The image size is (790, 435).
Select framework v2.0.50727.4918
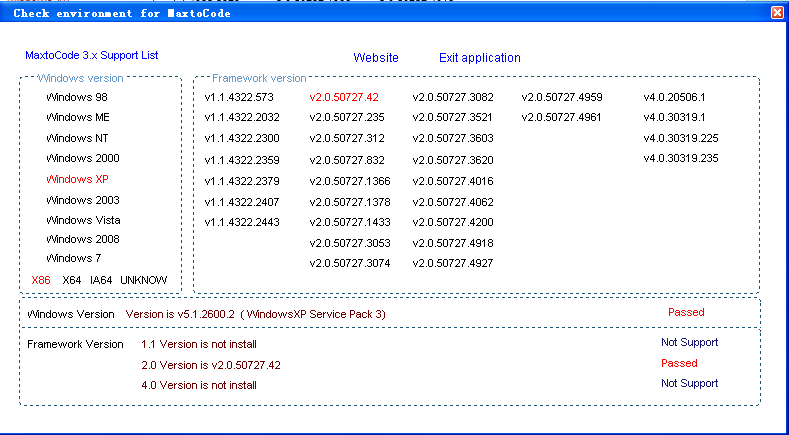point(453,243)
